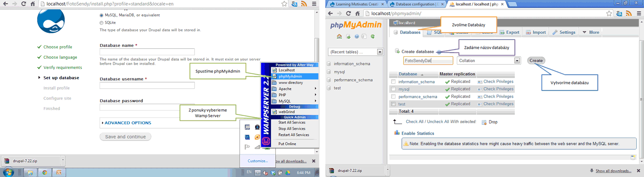The image size is (644, 177).
Task: Click the mysql database link in sidebar
Action: coord(339,72)
